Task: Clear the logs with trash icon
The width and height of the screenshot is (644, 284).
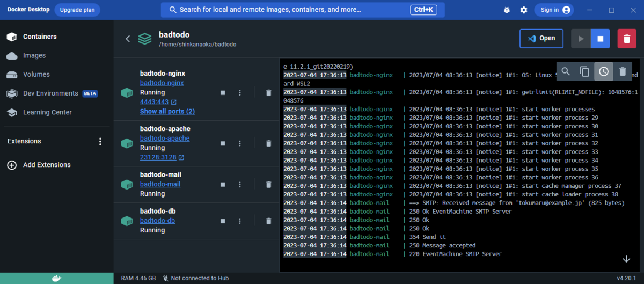Action: [x=623, y=71]
